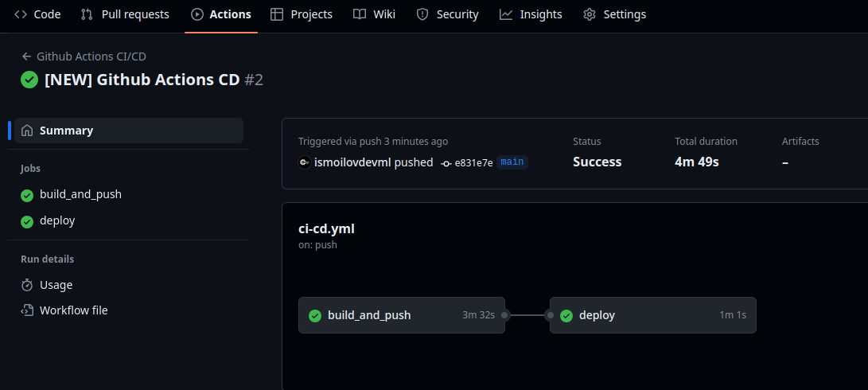Image resolution: width=868 pixels, height=390 pixels.
Task: Open the Code tab
Action: (37, 14)
